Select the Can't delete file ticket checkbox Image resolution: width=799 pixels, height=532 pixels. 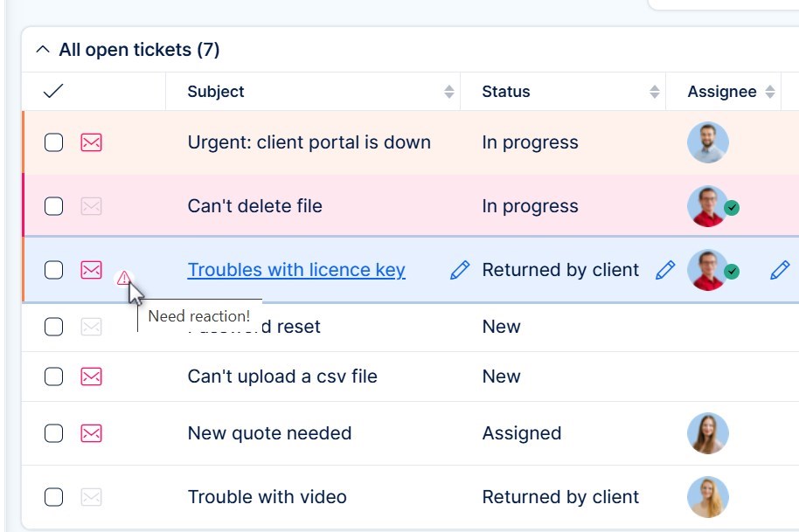click(53, 206)
